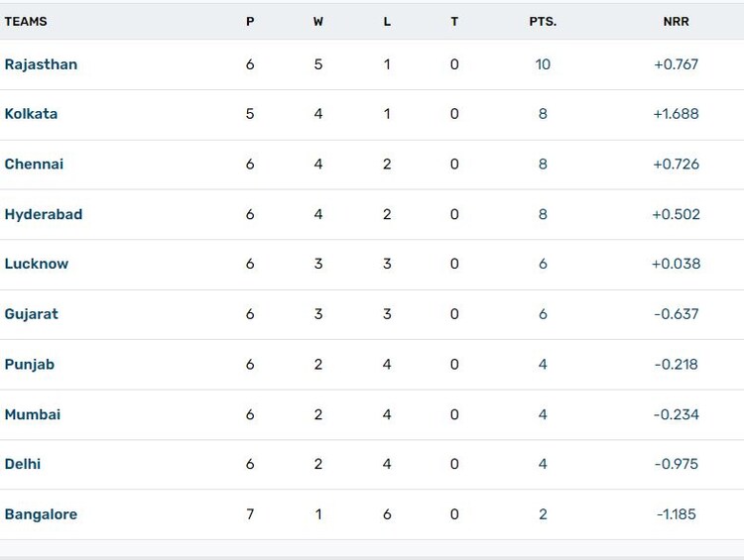
Task: Sort table by TEAMS column header
Action: (26, 21)
